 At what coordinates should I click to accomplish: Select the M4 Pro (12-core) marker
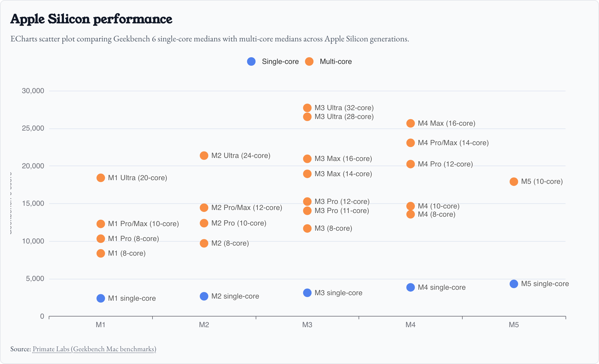tap(411, 164)
